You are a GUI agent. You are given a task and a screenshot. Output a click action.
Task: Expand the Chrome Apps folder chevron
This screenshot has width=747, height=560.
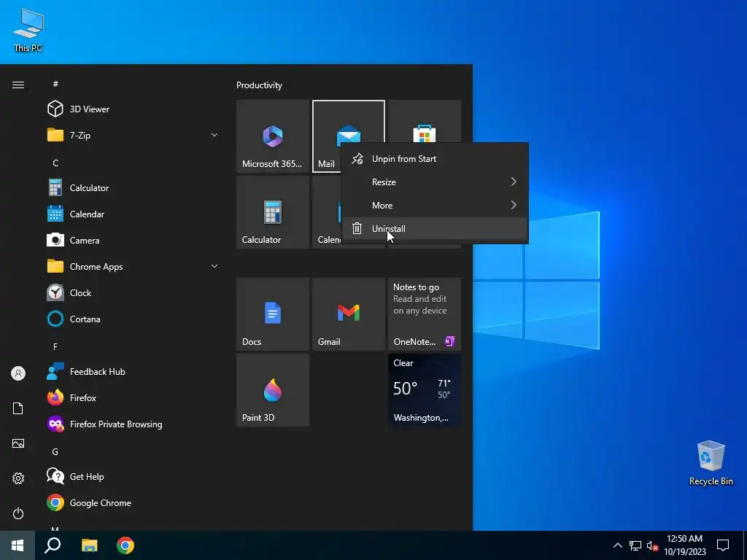click(214, 266)
